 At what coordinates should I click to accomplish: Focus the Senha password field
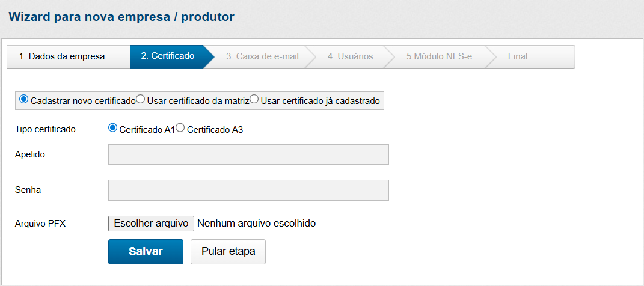click(248, 190)
